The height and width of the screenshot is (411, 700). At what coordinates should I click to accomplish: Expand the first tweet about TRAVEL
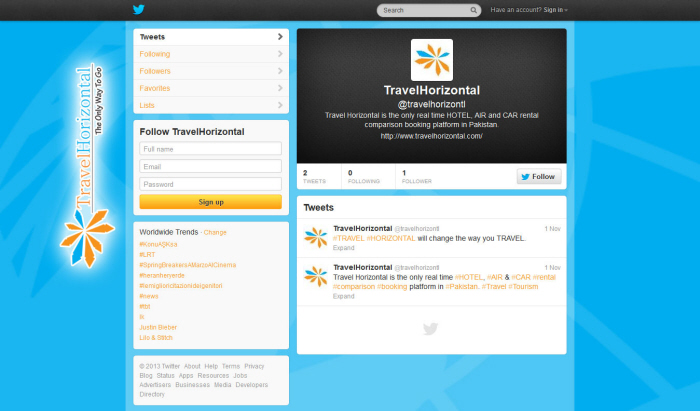click(343, 248)
